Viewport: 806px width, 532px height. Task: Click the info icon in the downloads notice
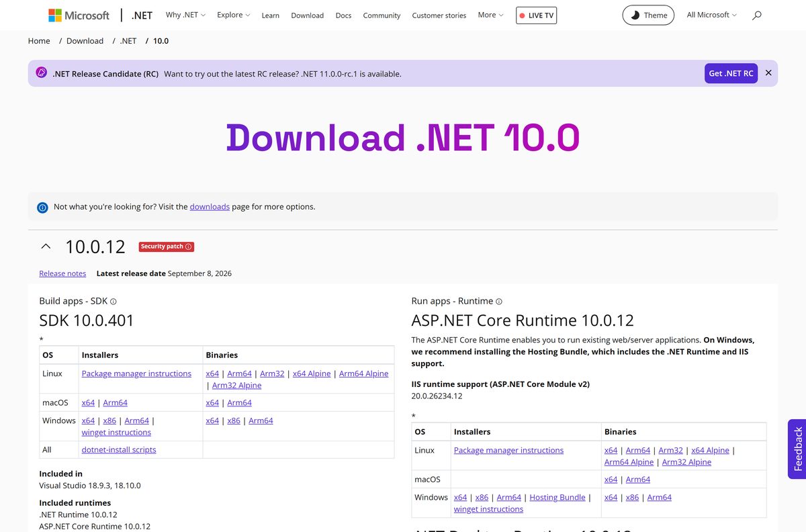[x=42, y=208]
